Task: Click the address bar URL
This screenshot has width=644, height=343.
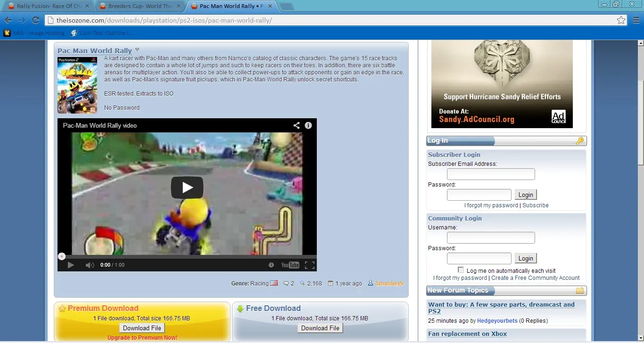Action: 164,20
